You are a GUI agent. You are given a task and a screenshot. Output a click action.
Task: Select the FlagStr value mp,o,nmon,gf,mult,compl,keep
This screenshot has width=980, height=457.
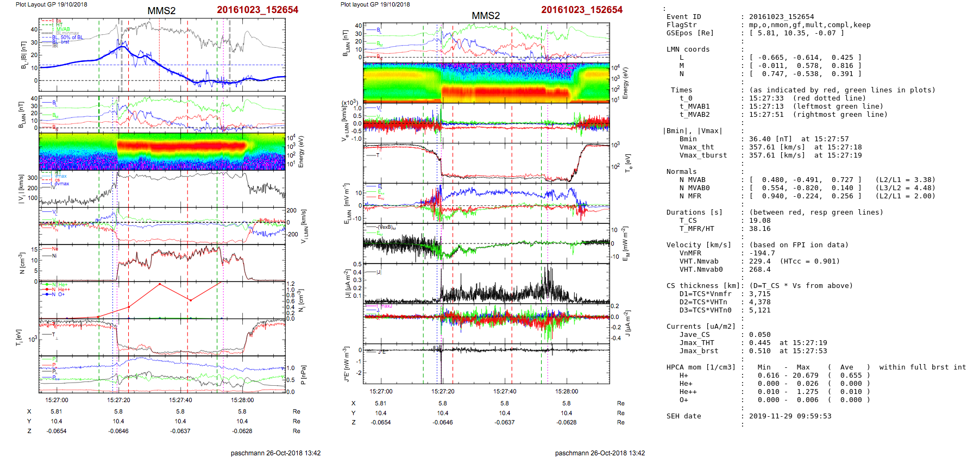tap(809, 25)
